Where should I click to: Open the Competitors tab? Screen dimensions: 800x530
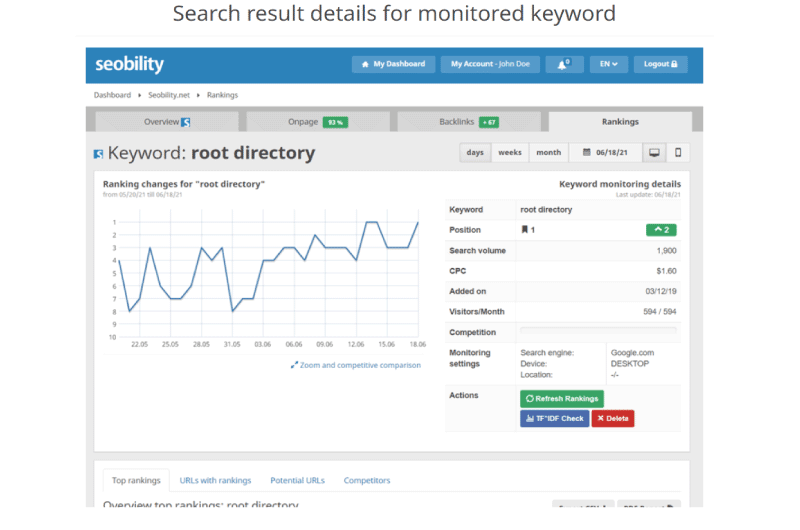(x=367, y=481)
